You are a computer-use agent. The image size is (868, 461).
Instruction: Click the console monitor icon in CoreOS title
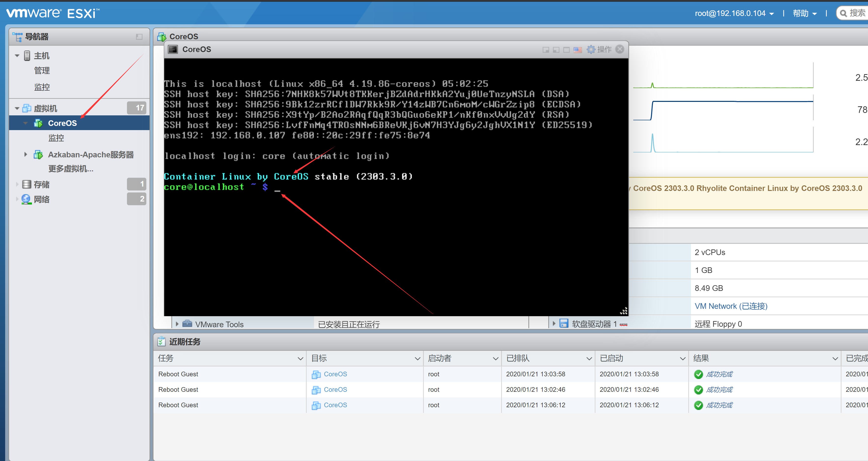click(173, 50)
